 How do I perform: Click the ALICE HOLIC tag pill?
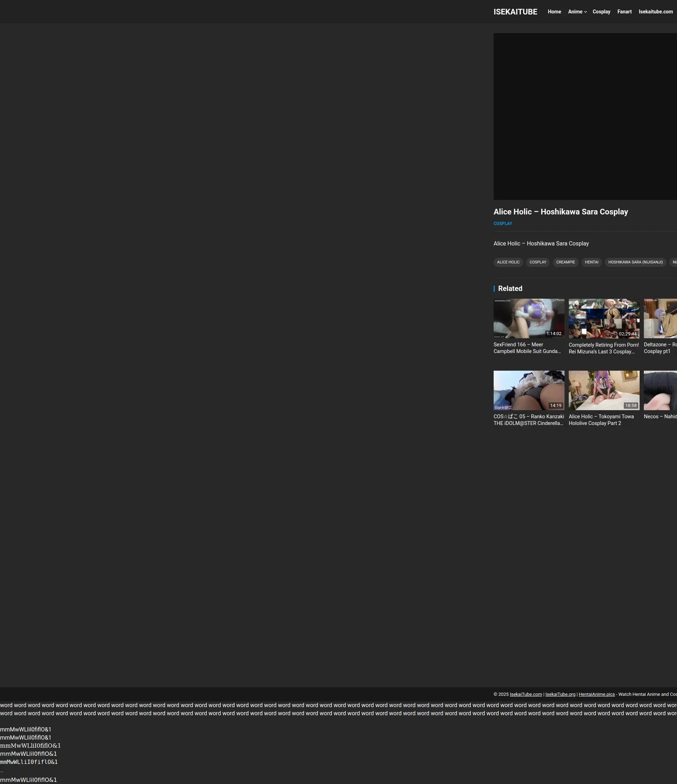[508, 262]
